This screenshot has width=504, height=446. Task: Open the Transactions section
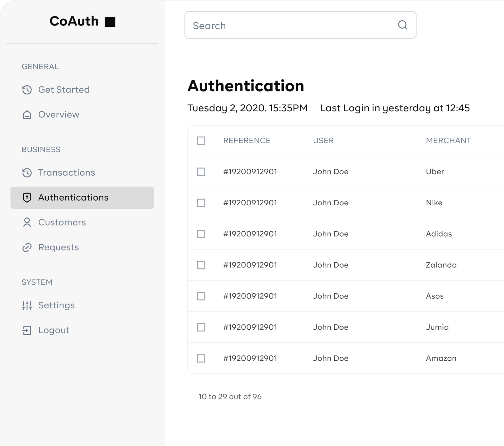[66, 172]
